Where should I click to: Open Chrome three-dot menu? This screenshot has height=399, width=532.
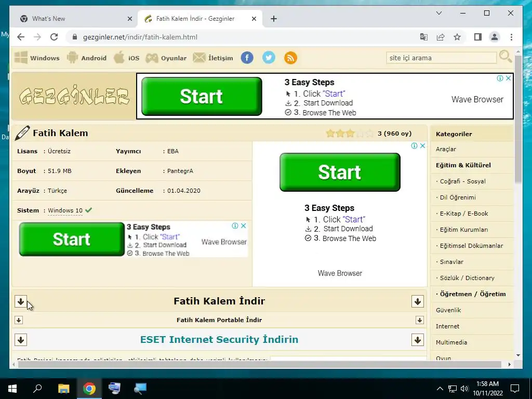[511, 37]
